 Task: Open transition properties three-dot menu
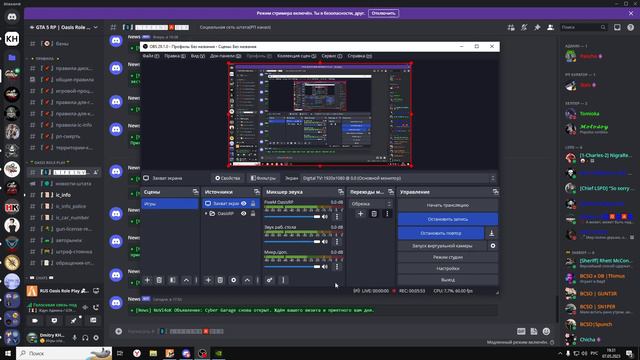click(387, 213)
